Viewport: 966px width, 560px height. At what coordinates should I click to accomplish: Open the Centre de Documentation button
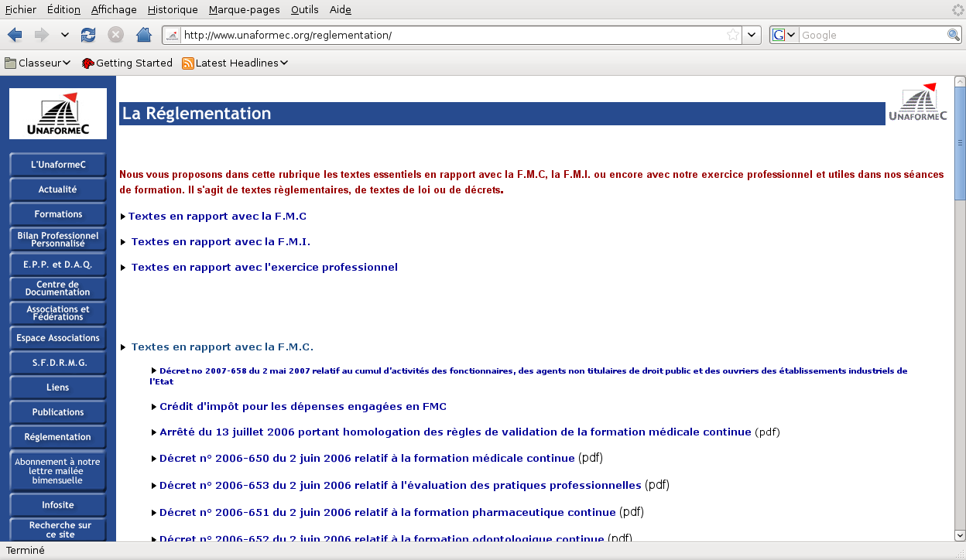click(x=58, y=289)
